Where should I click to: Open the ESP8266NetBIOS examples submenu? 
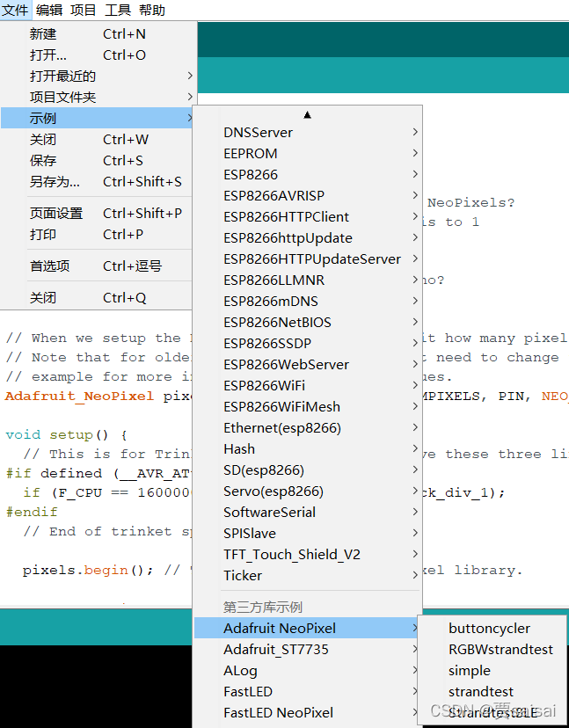point(308,322)
